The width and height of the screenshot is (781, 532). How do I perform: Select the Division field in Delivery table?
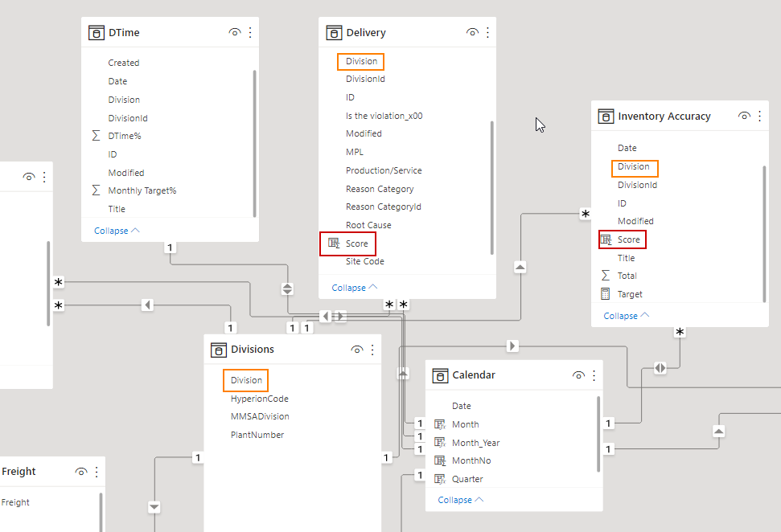361,61
